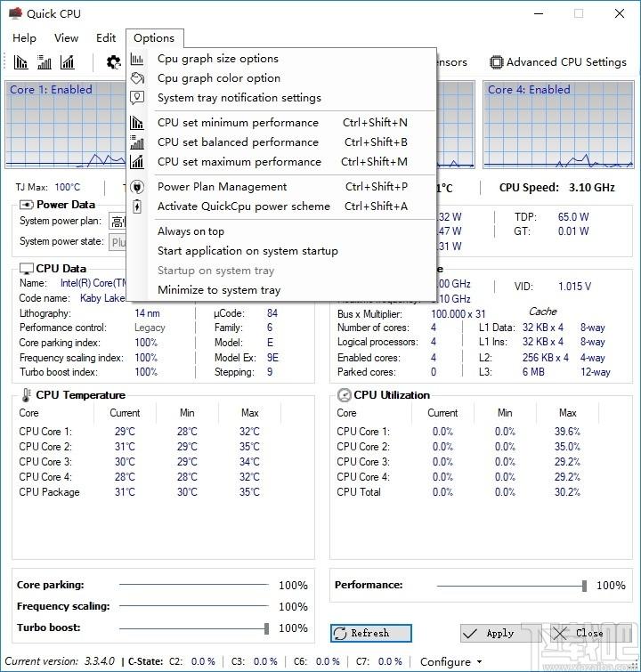The width and height of the screenshot is (641, 672).
Task: Select CPU set maximum performance
Action: [281, 162]
